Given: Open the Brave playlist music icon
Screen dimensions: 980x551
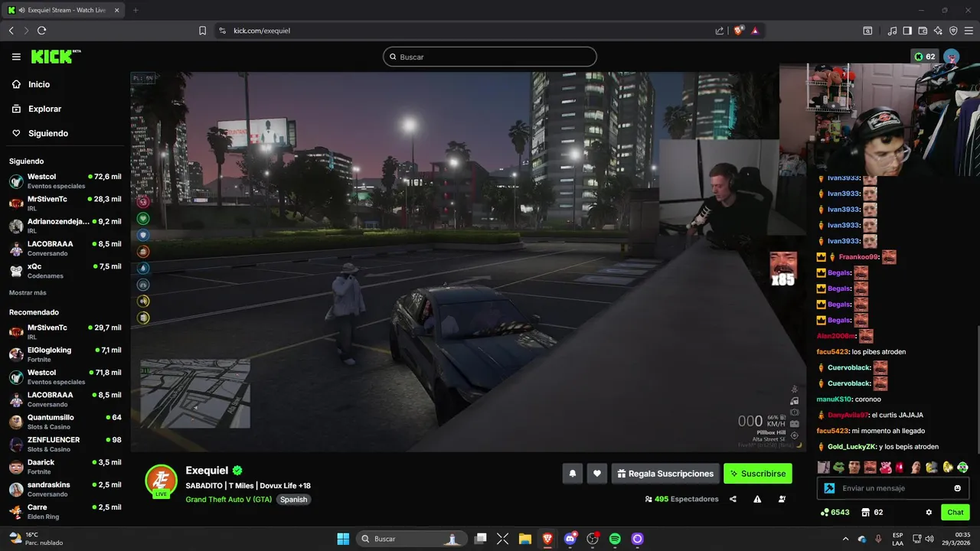Looking at the screenshot, I should point(892,31).
